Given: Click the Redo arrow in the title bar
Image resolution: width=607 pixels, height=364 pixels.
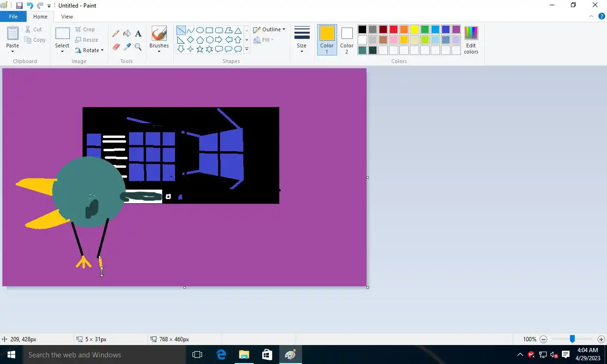Looking at the screenshot, I should click(x=40, y=6).
